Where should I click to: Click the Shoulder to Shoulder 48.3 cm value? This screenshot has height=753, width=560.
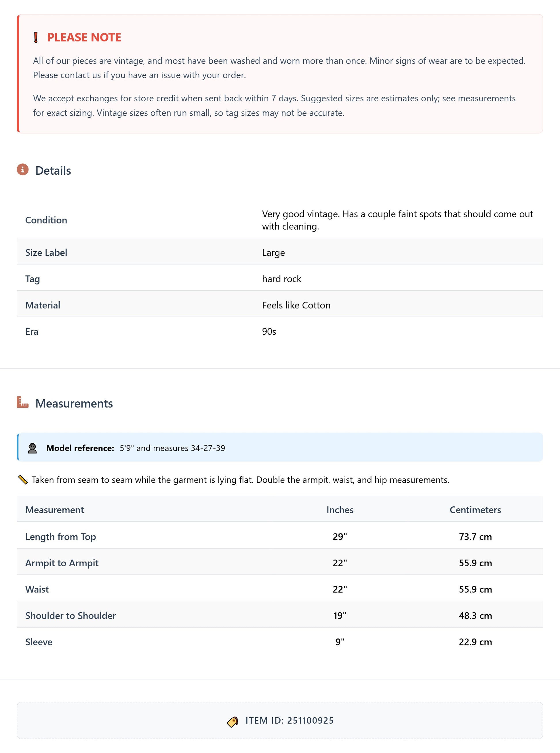(475, 616)
